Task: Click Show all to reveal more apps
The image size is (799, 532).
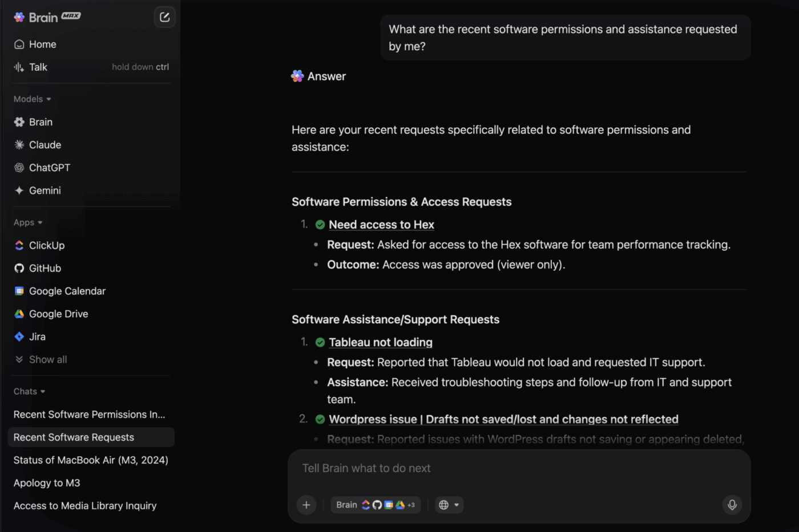Action: click(x=48, y=359)
